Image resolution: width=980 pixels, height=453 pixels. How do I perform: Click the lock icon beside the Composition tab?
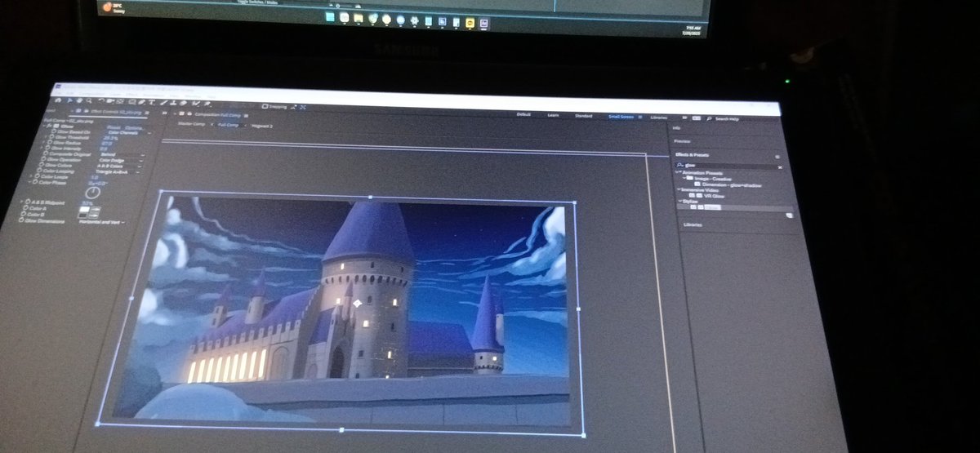[x=188, y=113]
